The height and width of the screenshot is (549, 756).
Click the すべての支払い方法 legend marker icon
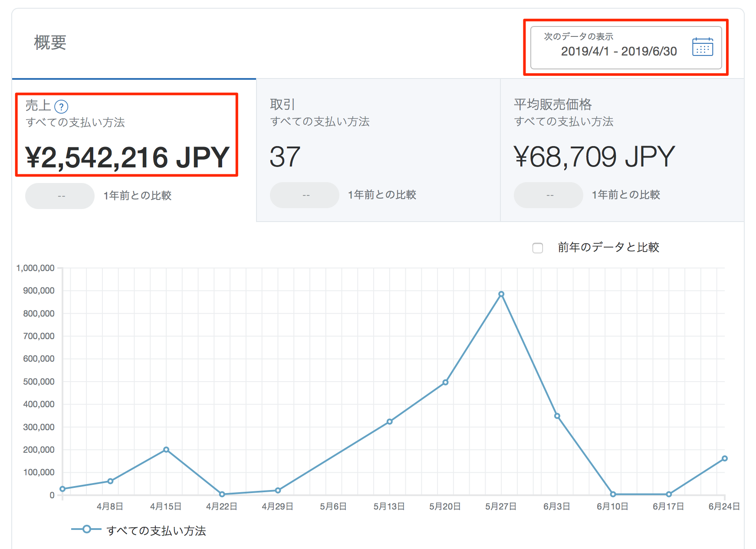tap(86, 529)
